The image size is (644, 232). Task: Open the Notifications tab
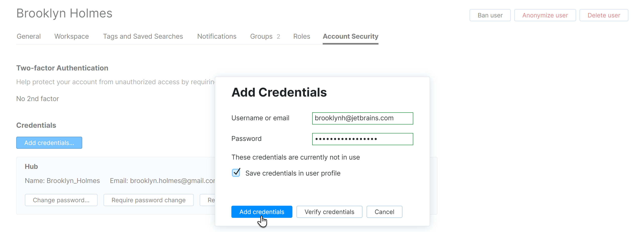click(x=216, y=36)
